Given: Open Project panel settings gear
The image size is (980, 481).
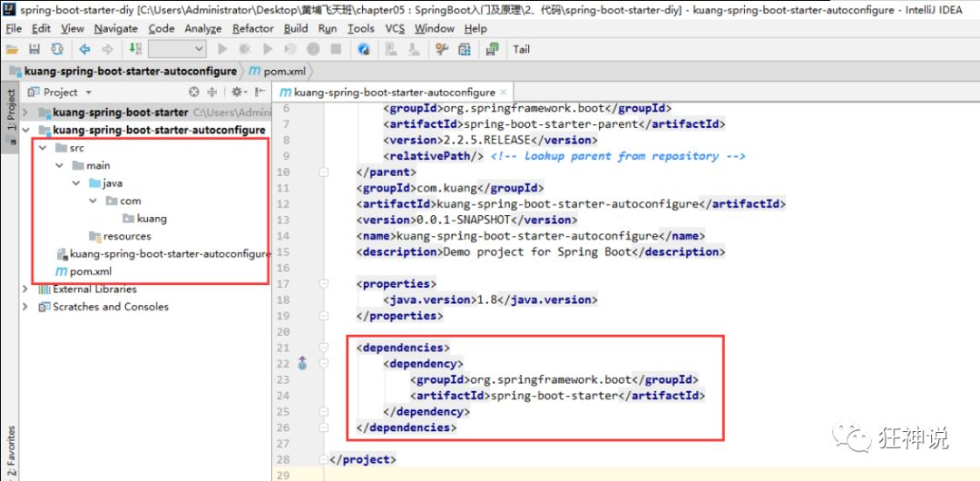Looking at the screenshot, I should [x=238, y=92].
